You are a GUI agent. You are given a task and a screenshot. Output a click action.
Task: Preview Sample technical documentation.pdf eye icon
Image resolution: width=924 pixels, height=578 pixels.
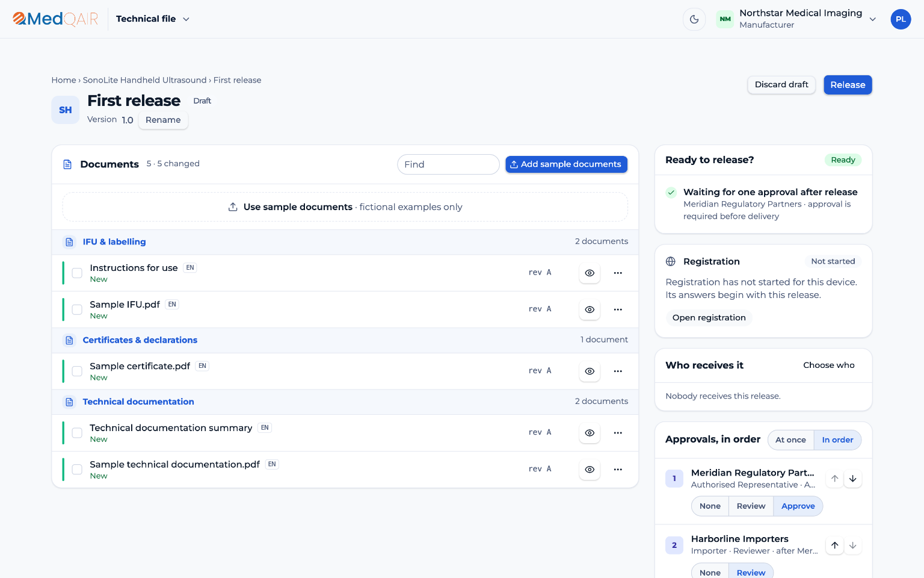(590, 470)
